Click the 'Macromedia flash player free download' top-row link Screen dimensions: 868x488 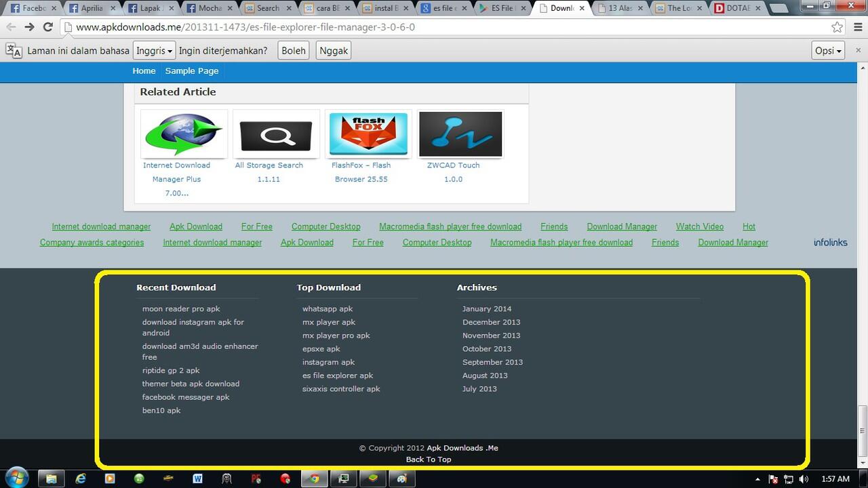(x=450, y=226)
